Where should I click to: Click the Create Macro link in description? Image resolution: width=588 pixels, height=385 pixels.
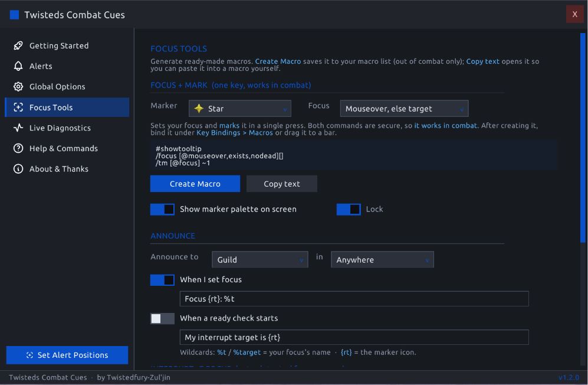point(278,61)
